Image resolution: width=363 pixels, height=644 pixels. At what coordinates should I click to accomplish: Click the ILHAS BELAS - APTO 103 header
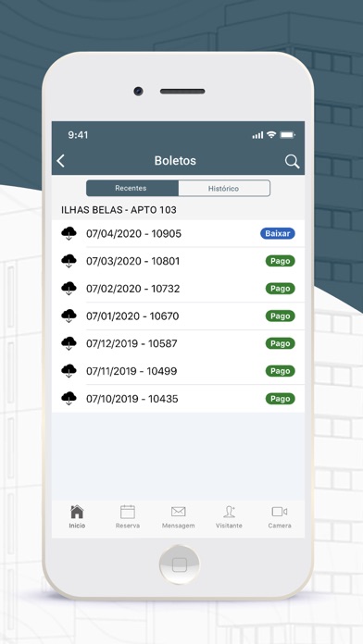[119, 210]
